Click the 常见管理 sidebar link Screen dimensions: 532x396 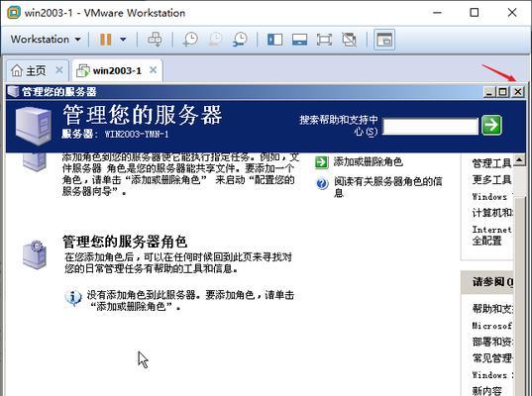(x=492, y=357)
